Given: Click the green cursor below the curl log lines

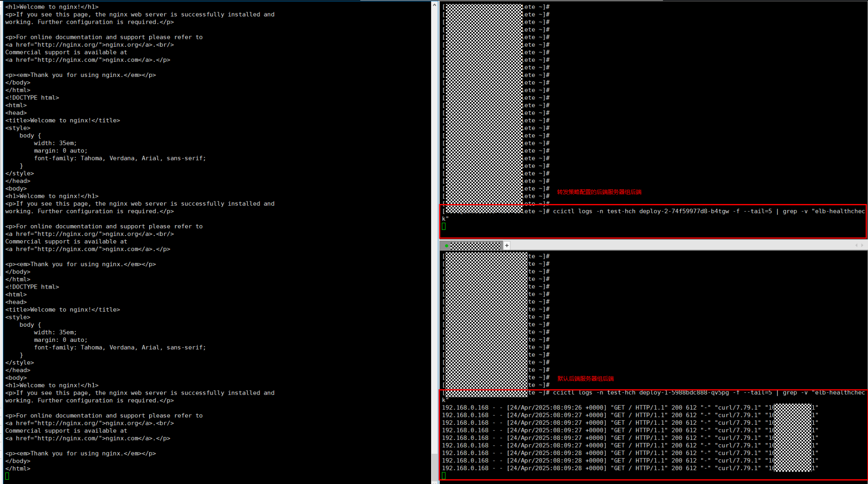Looking at the screenshot, I should [x=444, y=476].
